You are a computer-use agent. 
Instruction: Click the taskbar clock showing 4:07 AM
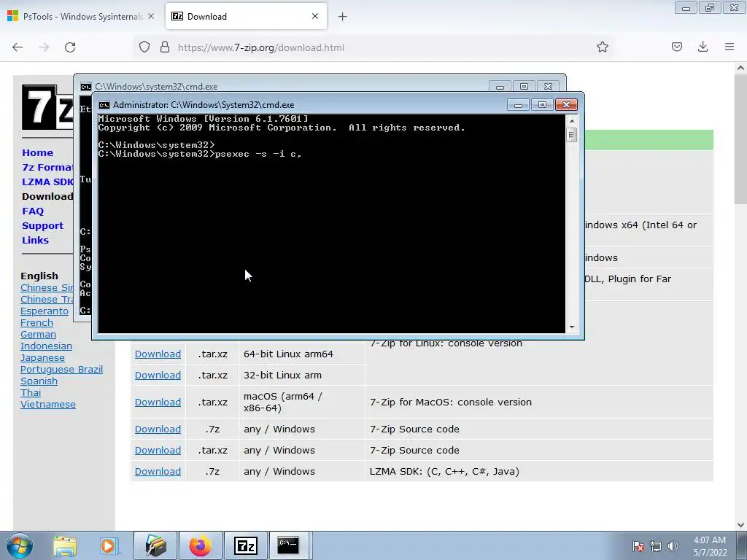(710, 546)
